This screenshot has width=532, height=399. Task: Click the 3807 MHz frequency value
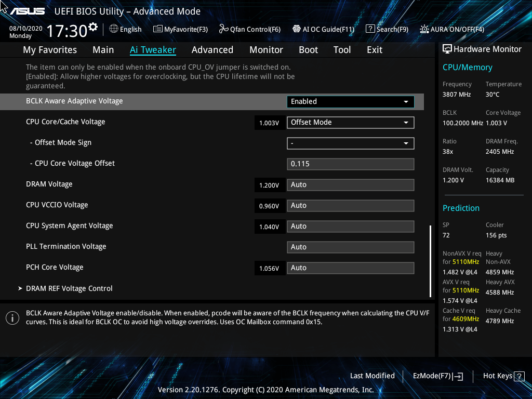point(457,95)
